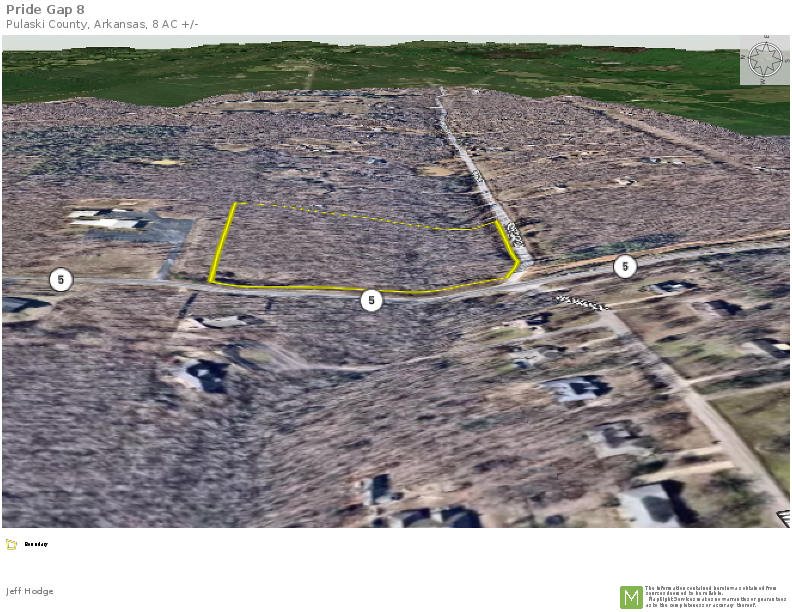Click the Jeff Hodge name text

coord(30,591)
